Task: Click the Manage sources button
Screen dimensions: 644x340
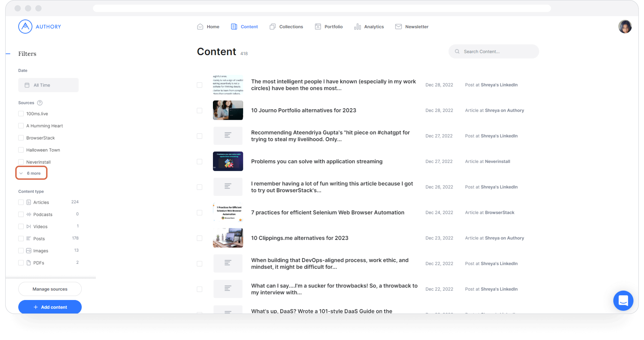Action: [50, 289]
